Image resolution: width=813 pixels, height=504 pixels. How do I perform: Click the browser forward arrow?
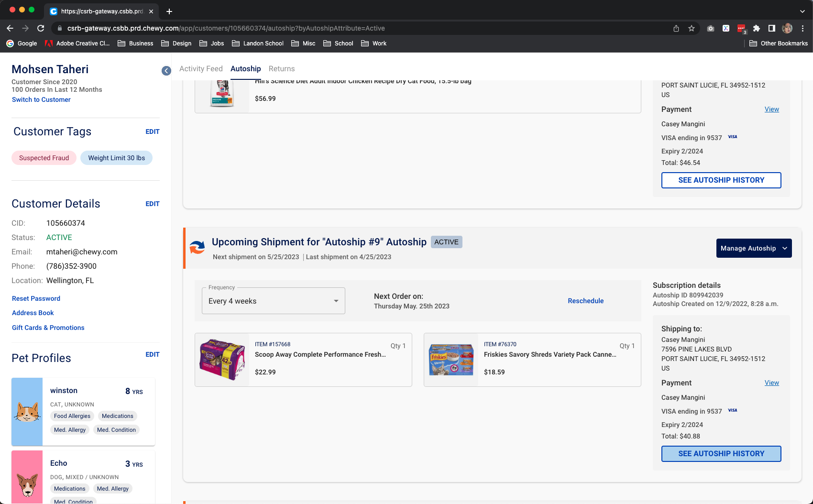[25, 28]
